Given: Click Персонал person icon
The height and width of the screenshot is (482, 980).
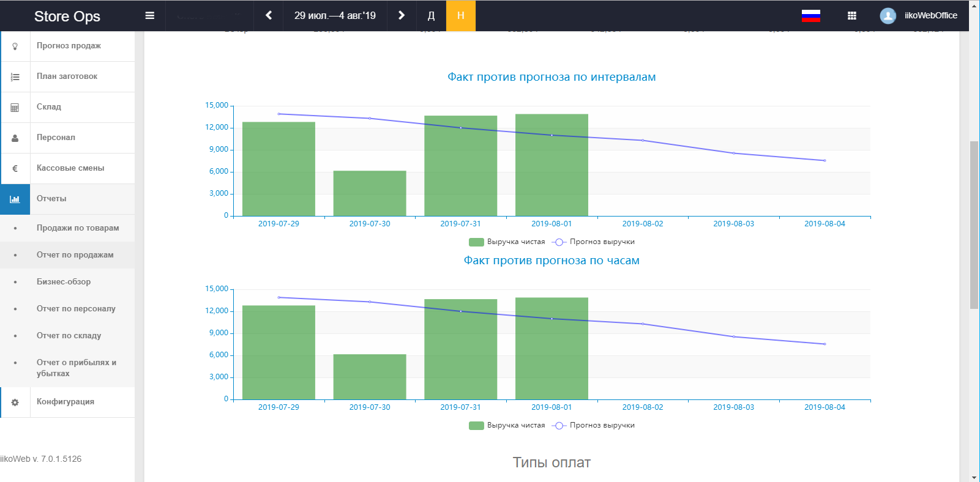Looking at the screenshot, I should click(x=15, y=138).
